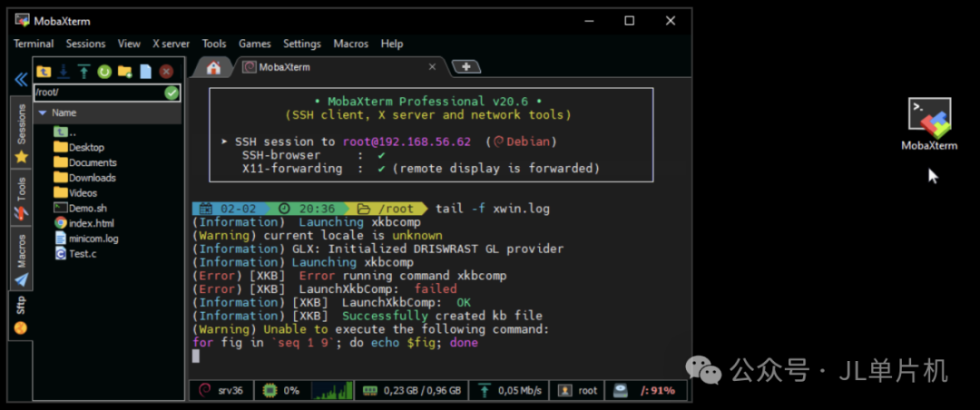Open the X server menu
Screen dimensions: 980x410
[x=171, y=44]
